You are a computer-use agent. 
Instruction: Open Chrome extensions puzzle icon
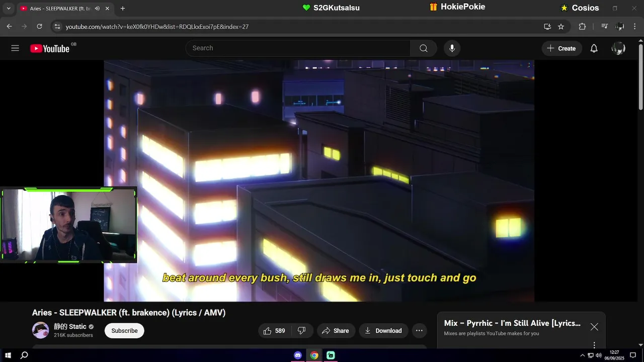[582, 27]
